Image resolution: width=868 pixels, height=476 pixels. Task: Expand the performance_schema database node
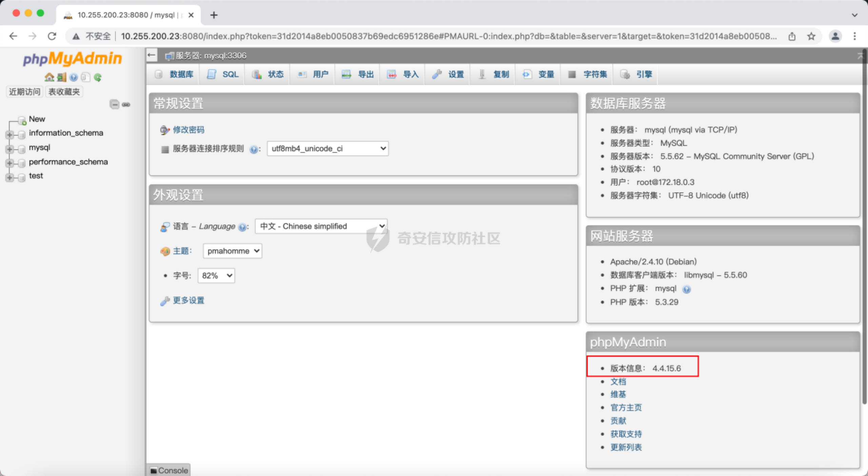pos(9,163)
